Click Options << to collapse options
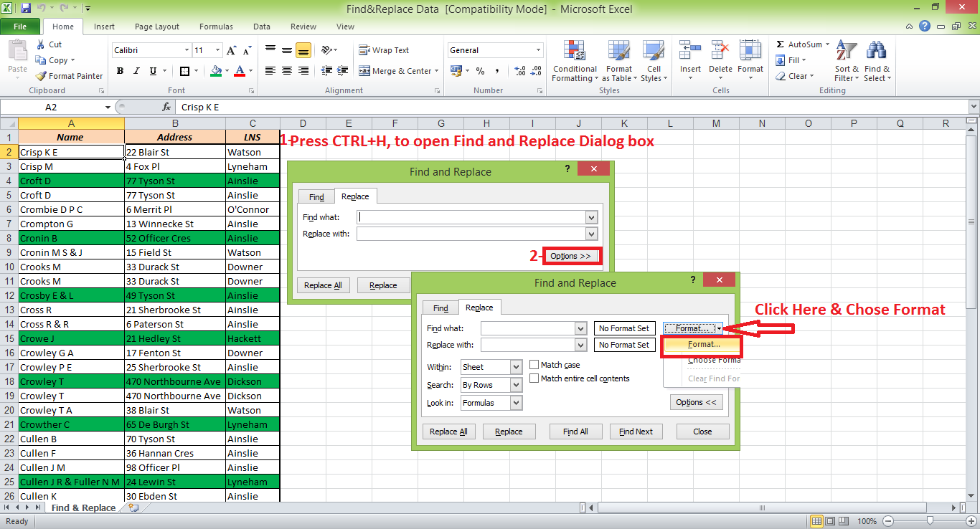This screenshot has width=980, height=529. pos(696,402)
